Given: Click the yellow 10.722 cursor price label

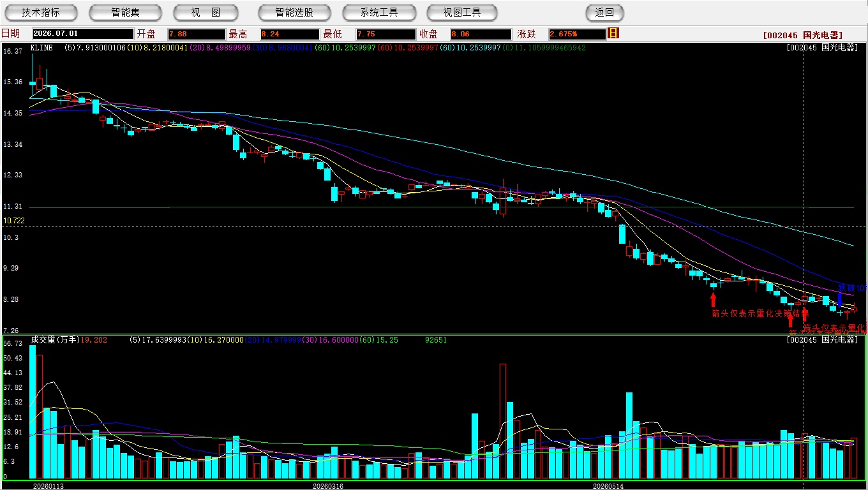Looking at the screenshot, I should click(13, 221).
